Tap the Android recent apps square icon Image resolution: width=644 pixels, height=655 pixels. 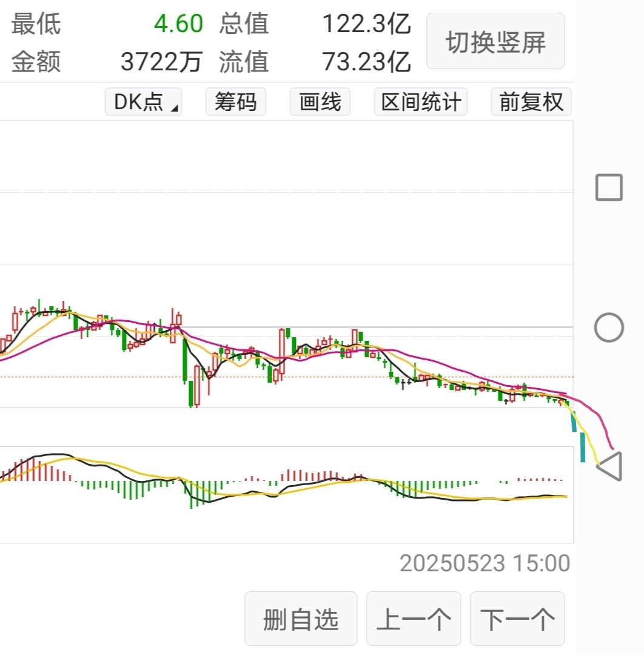click(x=608, y=187)
